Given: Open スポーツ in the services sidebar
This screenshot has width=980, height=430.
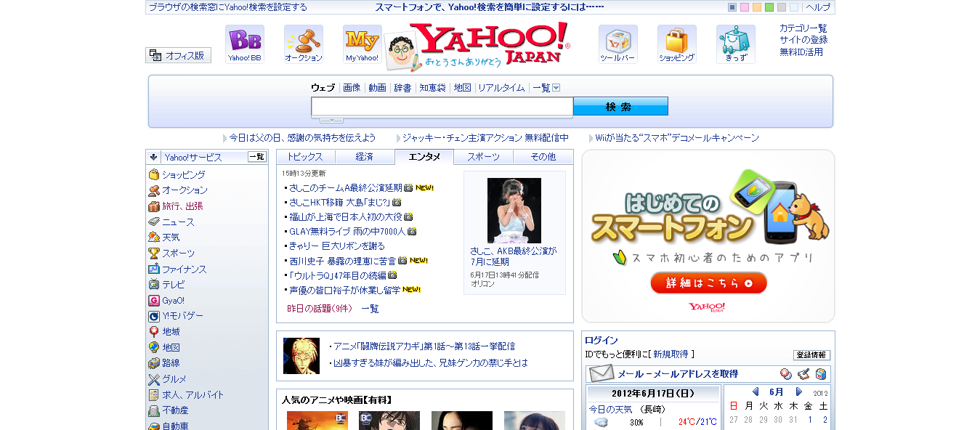Looking at the screenshot, I should (x=178, y=253).
